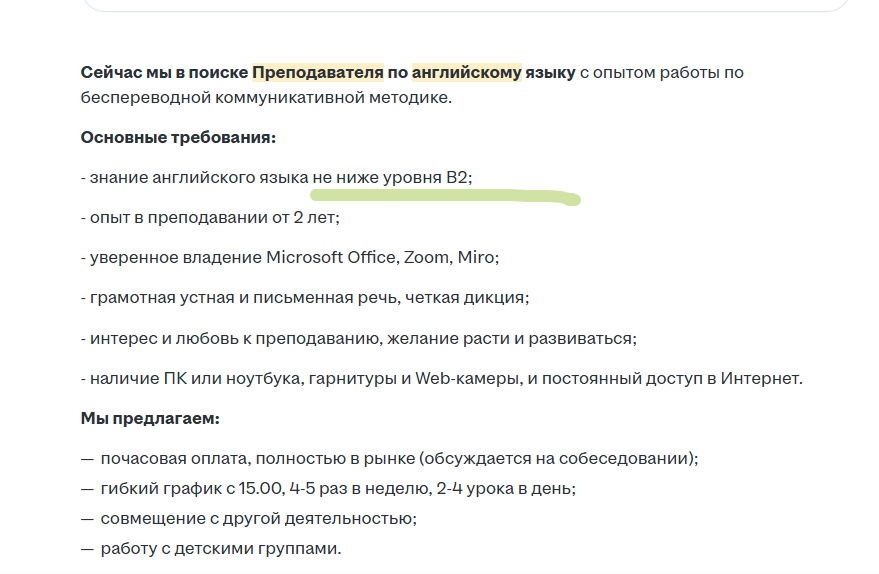Screen dimensions: 879x574
Task: Click the phrase "беспереводной коммуникативной методике"
Action: 265,97
